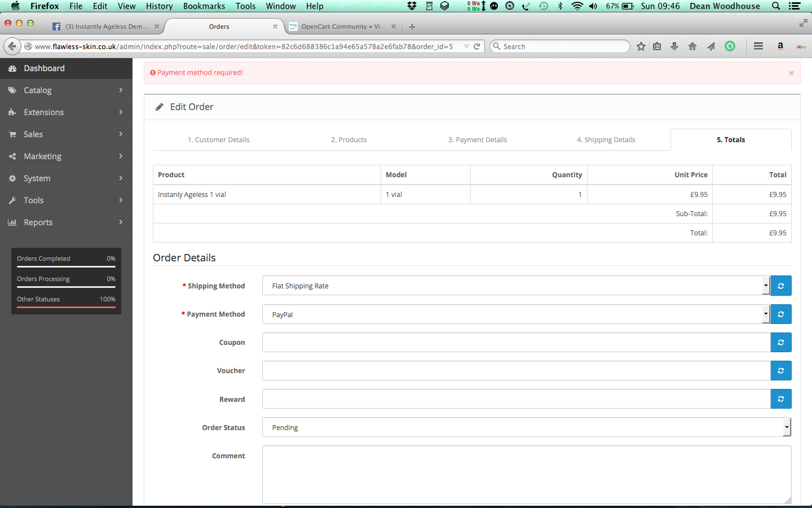
Task: Open the History menu in menu bar
Action: coord(159,6)
